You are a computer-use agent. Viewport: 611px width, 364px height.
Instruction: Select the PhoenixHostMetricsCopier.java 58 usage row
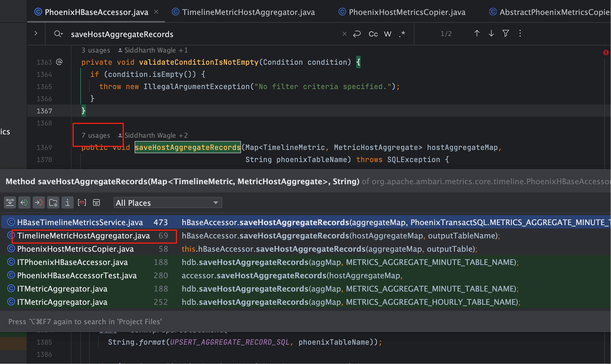click(x=305, y=249)
